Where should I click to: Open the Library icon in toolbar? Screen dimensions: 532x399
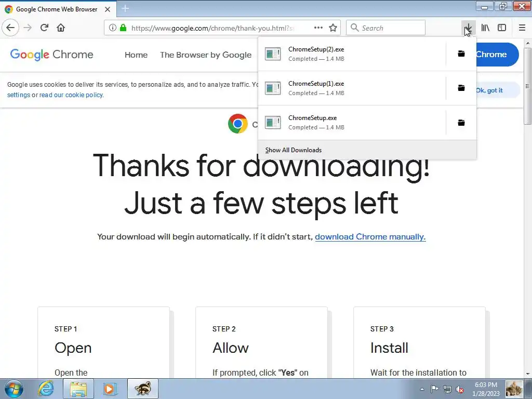[485, 28]
